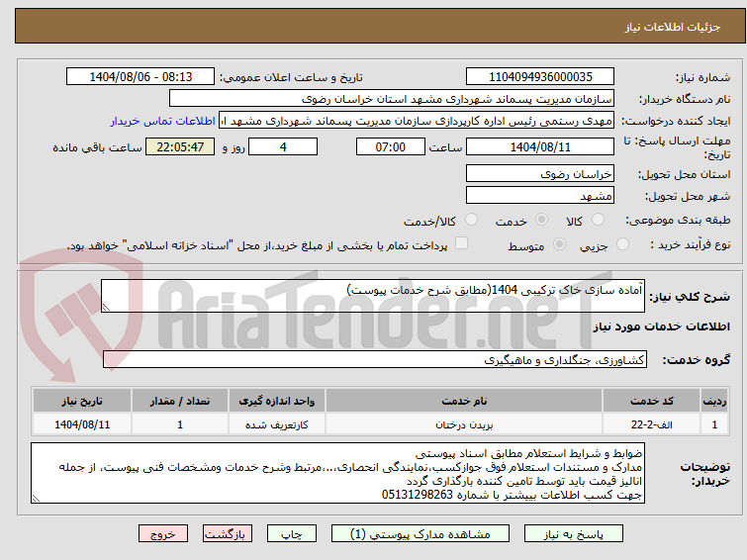Viewport: 747px width, 560px height.
Task: Click the row number cell in بریدن درختان row
Action: click(714, 424)
